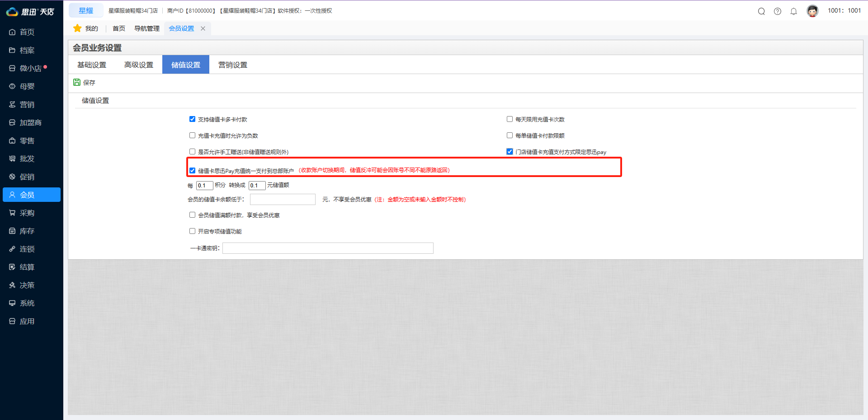Close the 会员设置 tab

203,28
